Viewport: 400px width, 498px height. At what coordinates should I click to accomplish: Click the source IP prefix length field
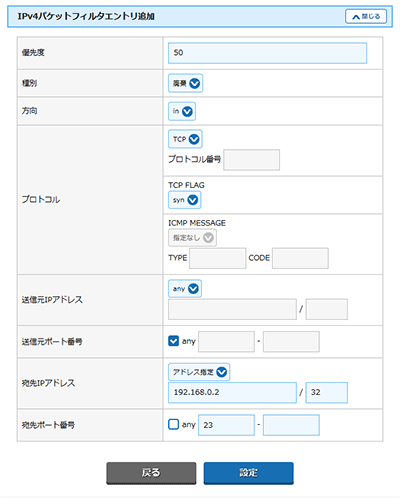tap(327, 309)
